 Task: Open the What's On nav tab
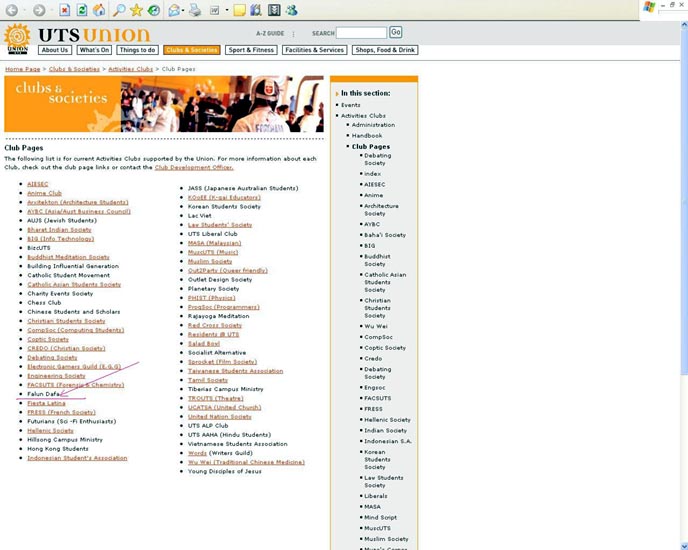(94, 50)
